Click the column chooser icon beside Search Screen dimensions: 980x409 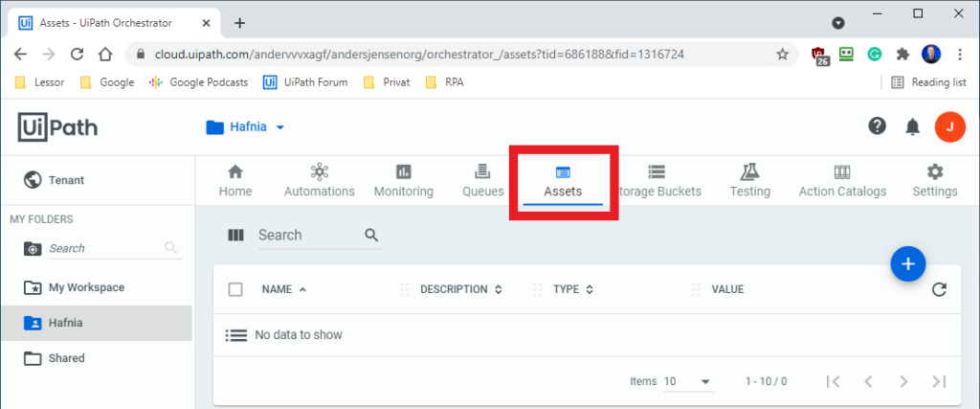tap(235, 235)
